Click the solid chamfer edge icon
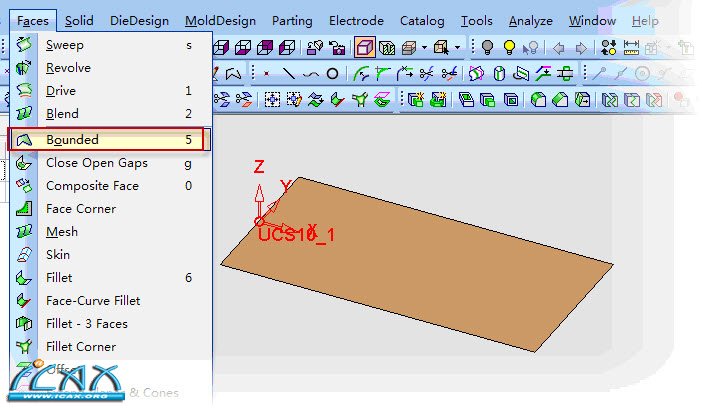Viewport: 702px width, 408px height. pyautogui.click(x=560, y=99)
